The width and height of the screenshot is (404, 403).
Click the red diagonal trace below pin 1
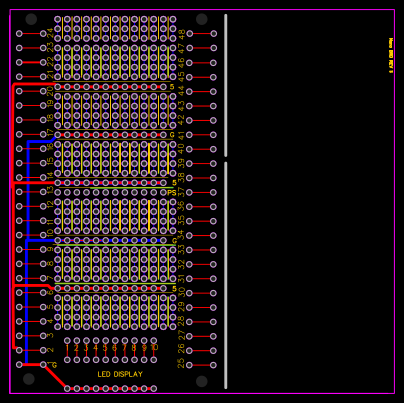pyautogui.click(x=56, y=377)
